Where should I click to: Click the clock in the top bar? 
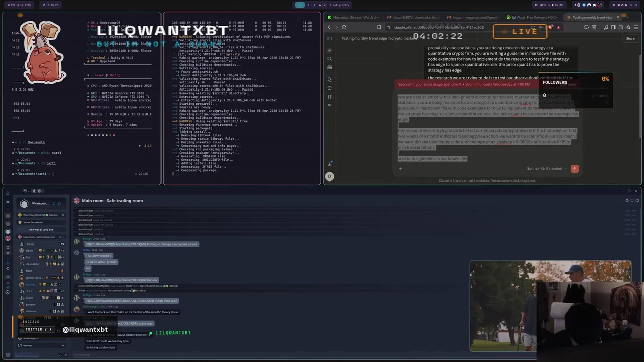(51, 5)
